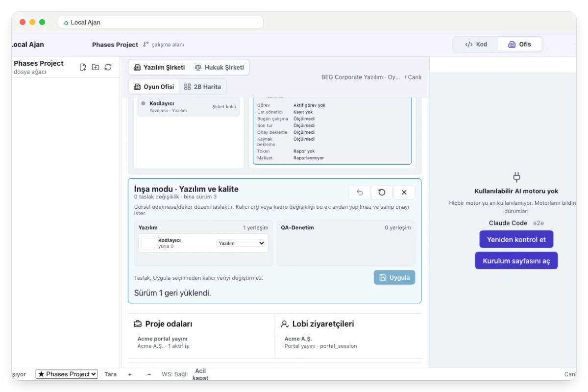Click the branch icon beside çalışma alanı

pos(146,45)
